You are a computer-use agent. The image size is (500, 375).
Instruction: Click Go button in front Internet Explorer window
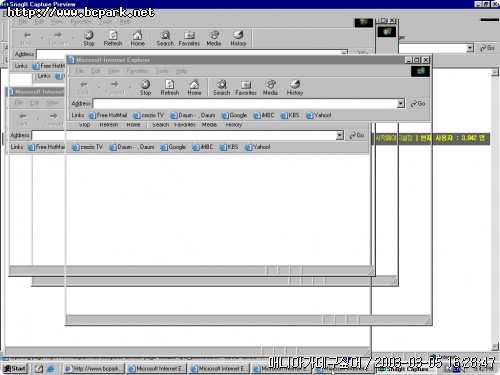[x=418, y=104]
